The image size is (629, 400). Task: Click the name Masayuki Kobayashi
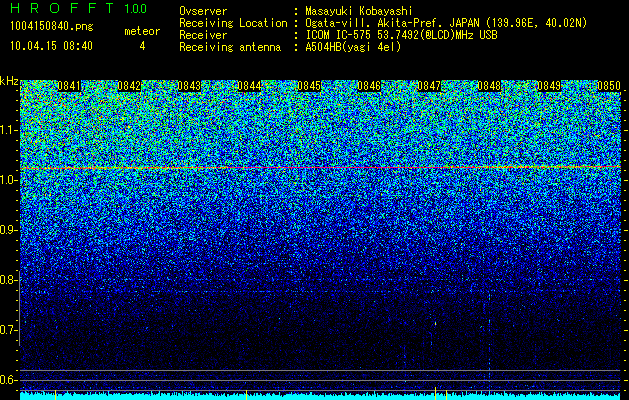[359, 11]
